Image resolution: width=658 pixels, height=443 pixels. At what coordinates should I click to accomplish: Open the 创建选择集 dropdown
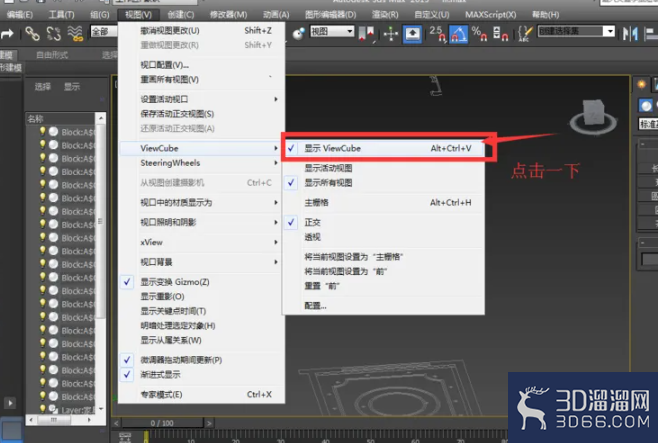click(x=577, y=31)
